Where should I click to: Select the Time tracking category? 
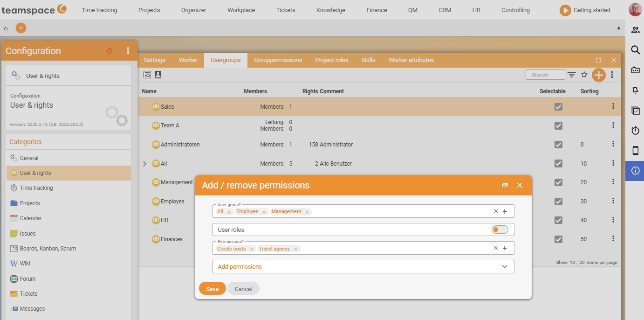pos(69,188)
